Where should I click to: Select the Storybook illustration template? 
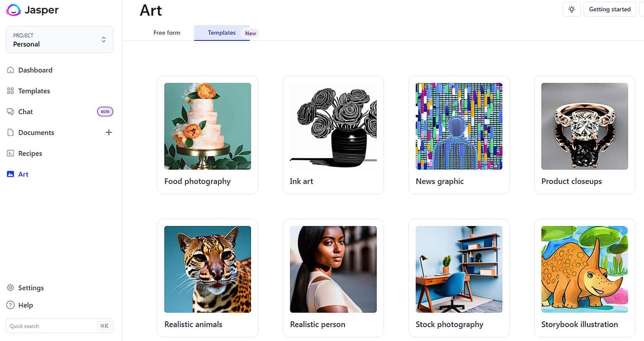click(584, 277)
